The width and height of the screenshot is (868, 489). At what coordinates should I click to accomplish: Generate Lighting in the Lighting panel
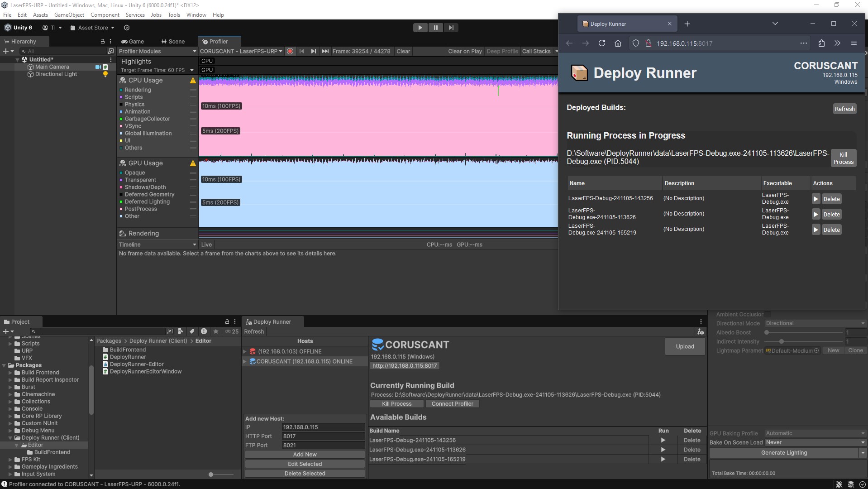click(x=784, y=453)
